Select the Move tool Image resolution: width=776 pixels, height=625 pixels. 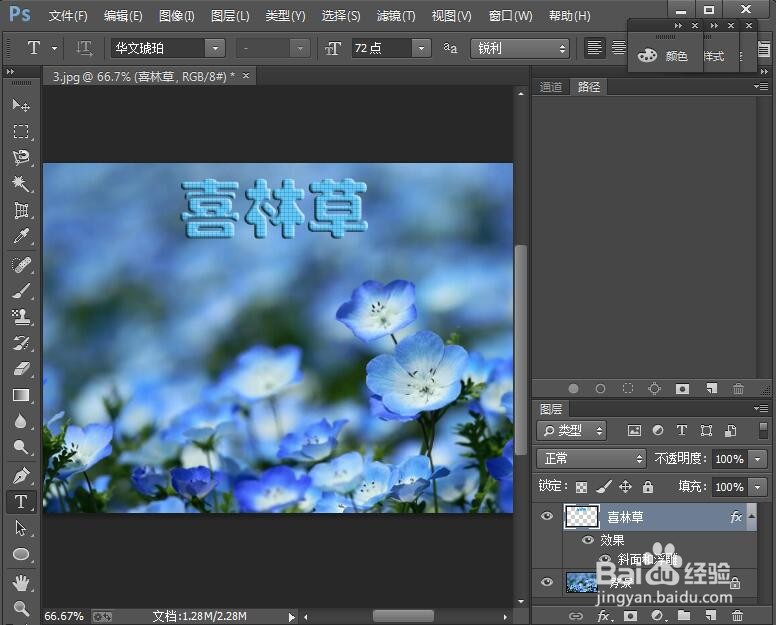coord(21,104)
